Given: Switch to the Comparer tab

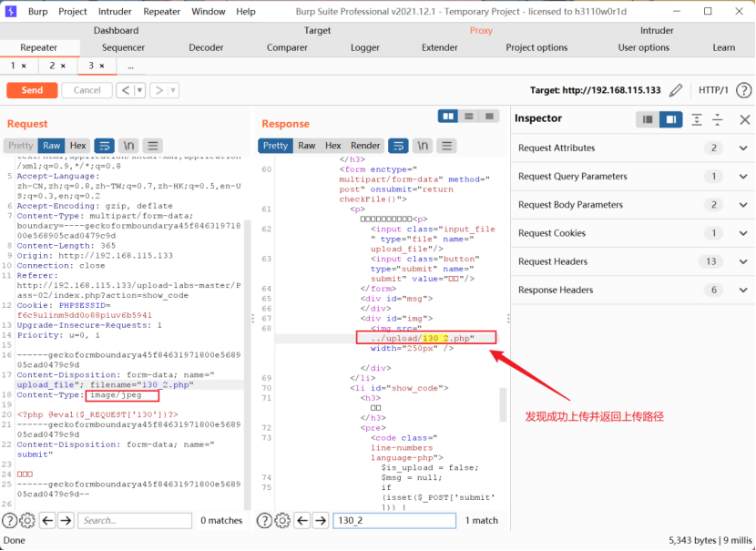Looking at the screenshot, I should click(x=287, y=47).
